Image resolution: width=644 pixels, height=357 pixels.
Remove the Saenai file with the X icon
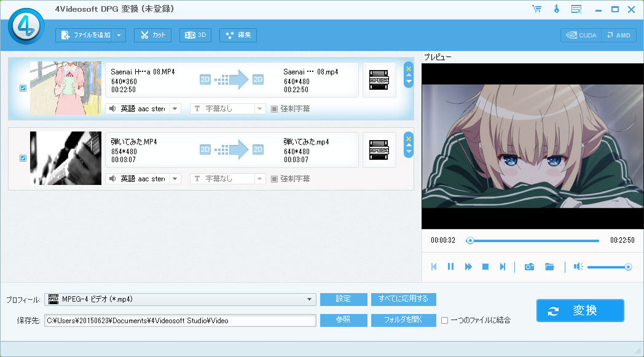click(x=408, y=69)
